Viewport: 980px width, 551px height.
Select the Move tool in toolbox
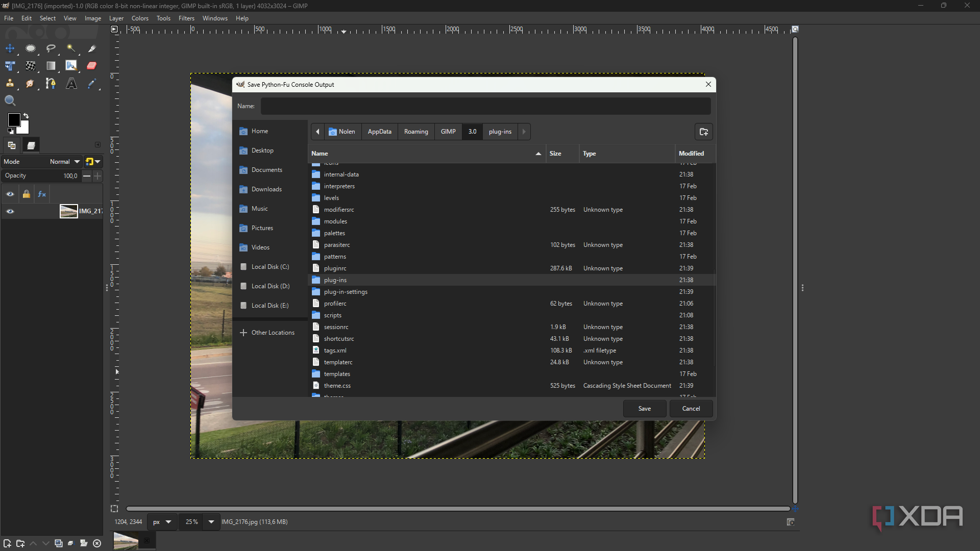pyautogui.click(x=10, y=48)
